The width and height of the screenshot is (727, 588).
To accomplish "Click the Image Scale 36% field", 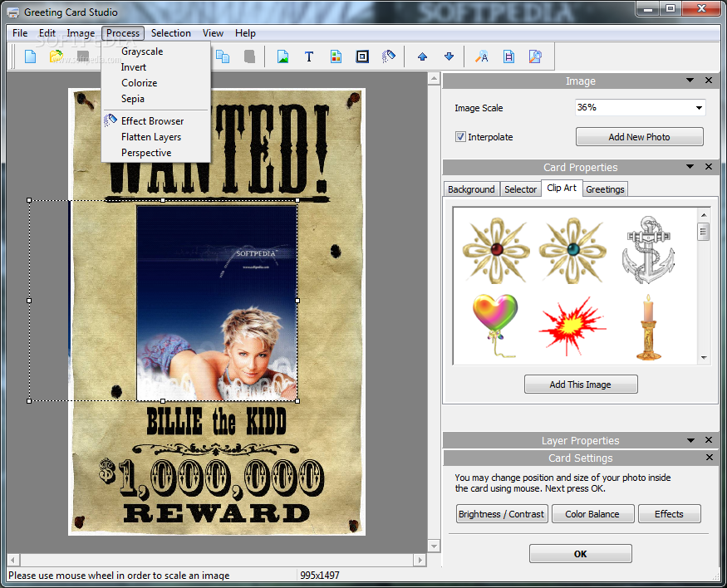I will click(641, 107).
